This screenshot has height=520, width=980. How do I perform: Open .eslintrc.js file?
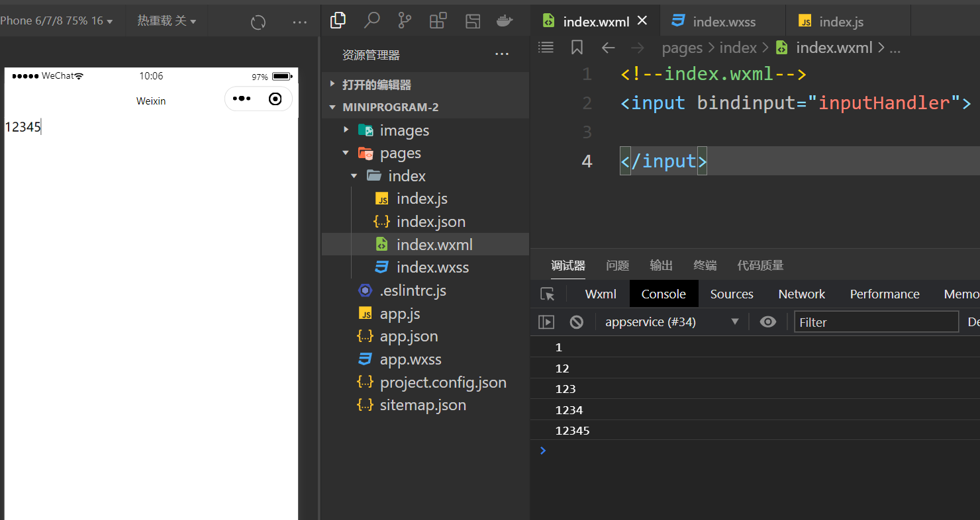[x=425, y=290]
